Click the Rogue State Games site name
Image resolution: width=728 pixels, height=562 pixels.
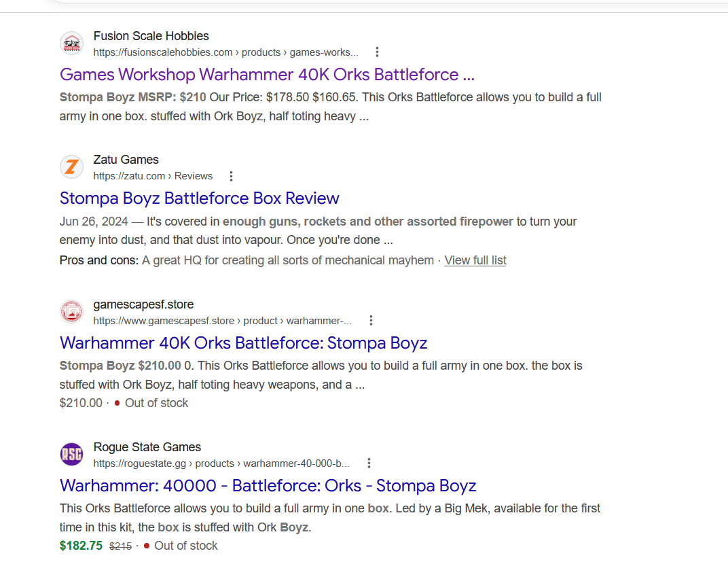(147, 447)
